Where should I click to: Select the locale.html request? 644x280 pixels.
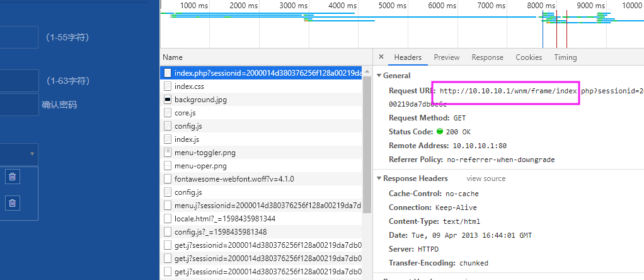point(261,218)
